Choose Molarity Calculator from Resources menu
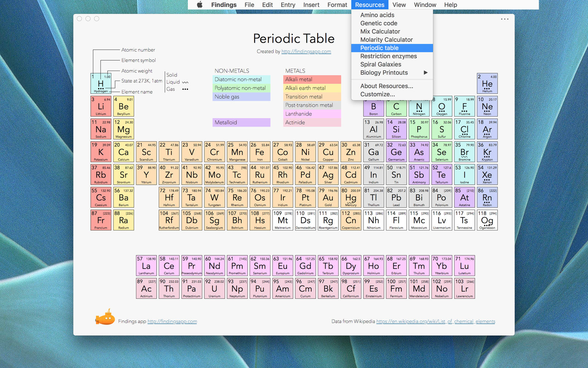 pyautogui.click(x=392, y=40)
